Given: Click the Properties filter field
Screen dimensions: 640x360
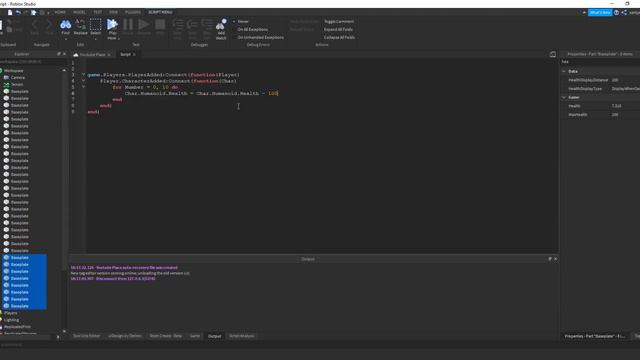Looking at the screenshot, I should coord(601,62).
